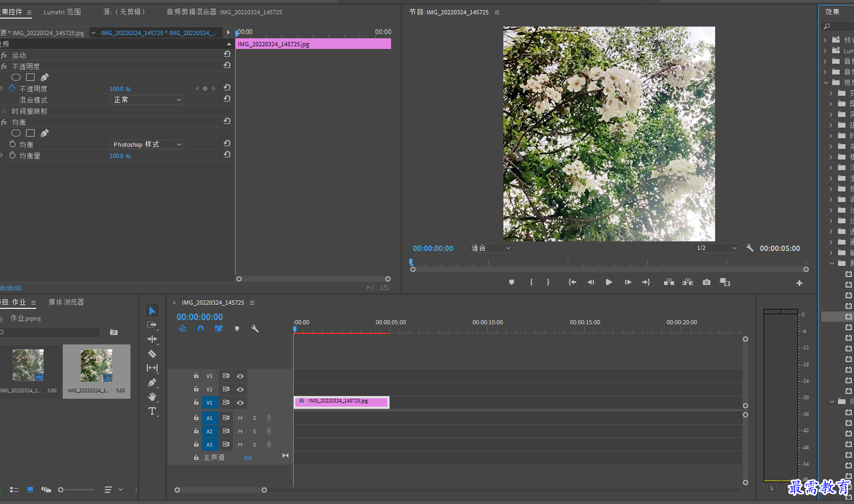Open project sort icons dropdown

[113, 490]
